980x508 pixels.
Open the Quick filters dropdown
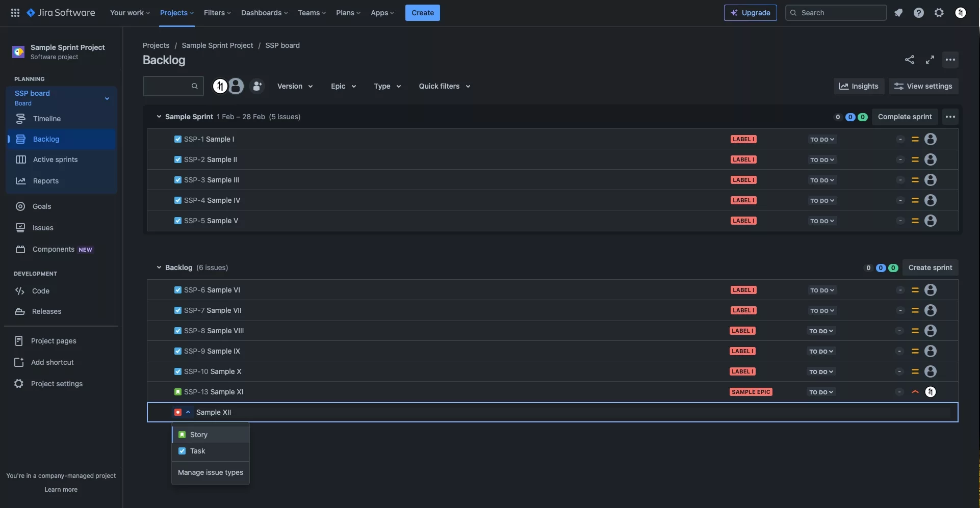(445, 86)
